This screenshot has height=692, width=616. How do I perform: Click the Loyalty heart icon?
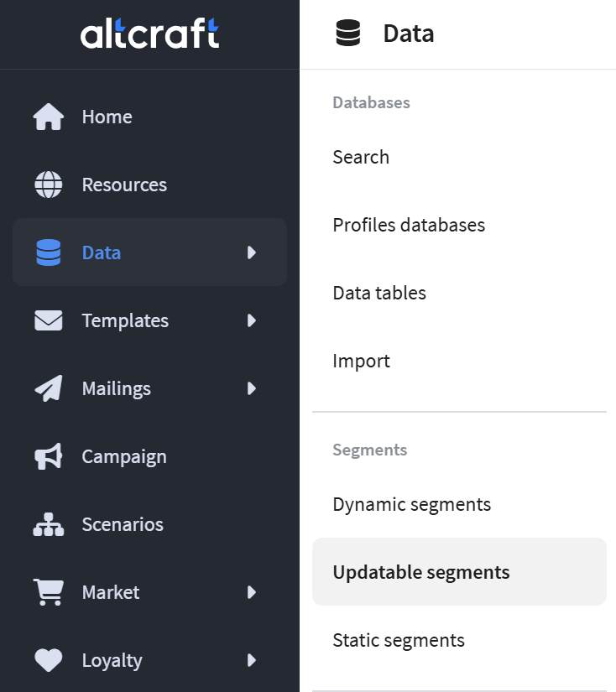[x=48, y=660]
